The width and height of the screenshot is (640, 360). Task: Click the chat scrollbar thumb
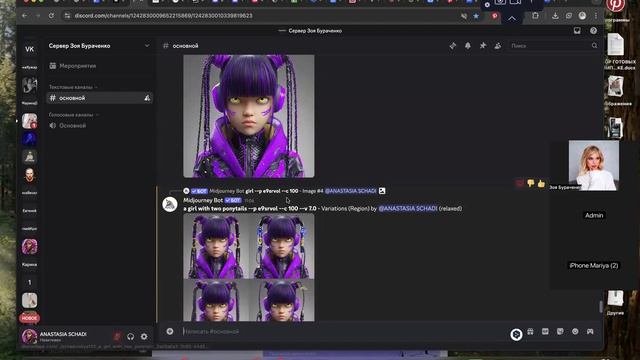pos(600,307)
